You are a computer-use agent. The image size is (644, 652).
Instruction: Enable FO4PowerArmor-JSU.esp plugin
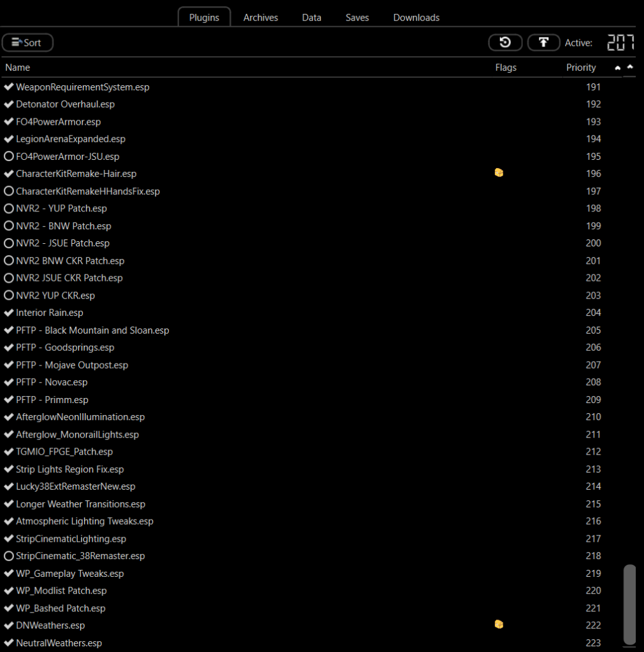tap(9, 157)
